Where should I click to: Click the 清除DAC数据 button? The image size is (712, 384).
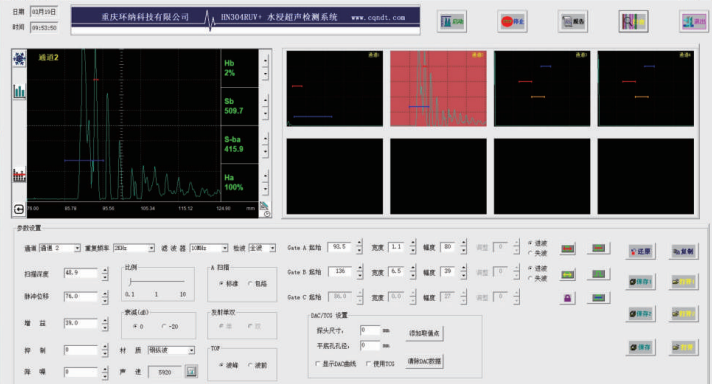point(425,361)
